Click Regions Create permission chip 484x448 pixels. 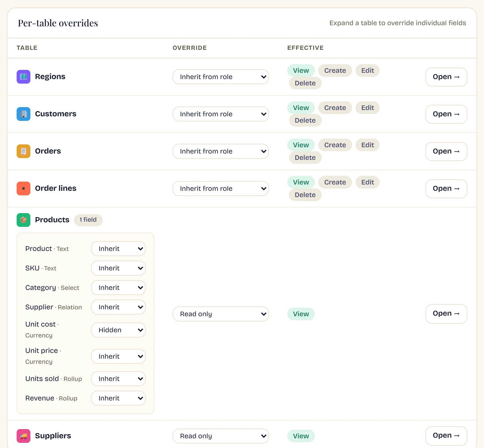[x=335, y=70]
